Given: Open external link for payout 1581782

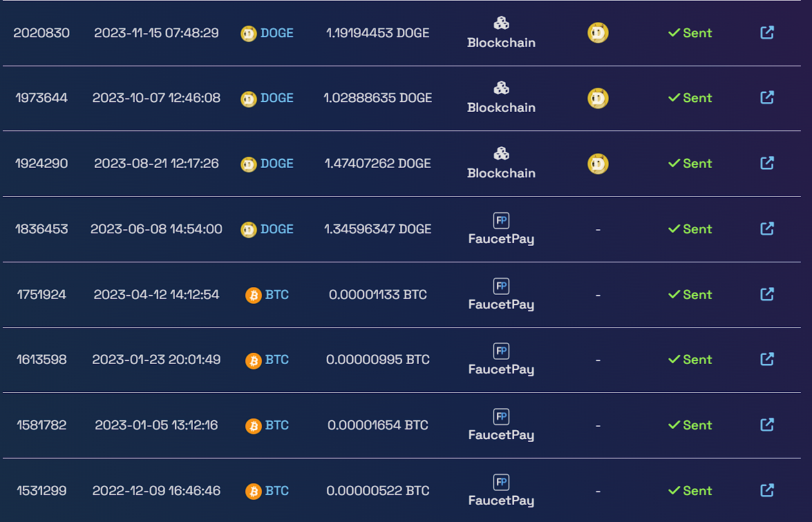Looking at the screenshot, I should click(766, 425).
